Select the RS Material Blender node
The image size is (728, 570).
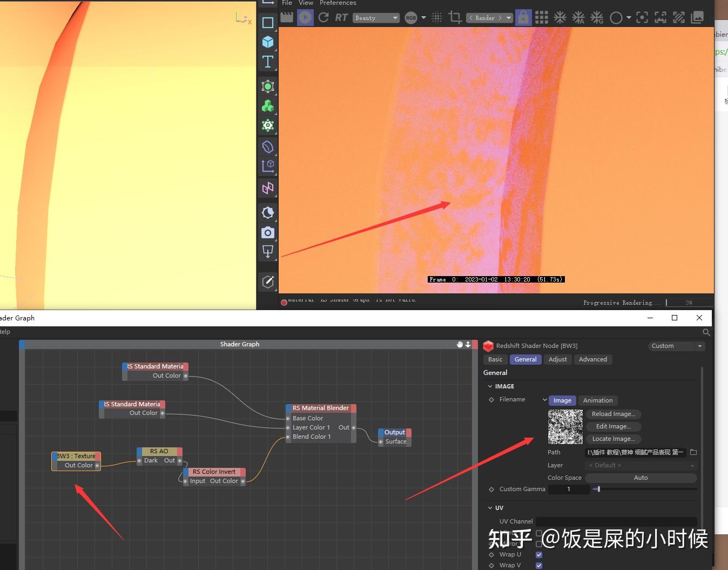[x=321, y=408]
